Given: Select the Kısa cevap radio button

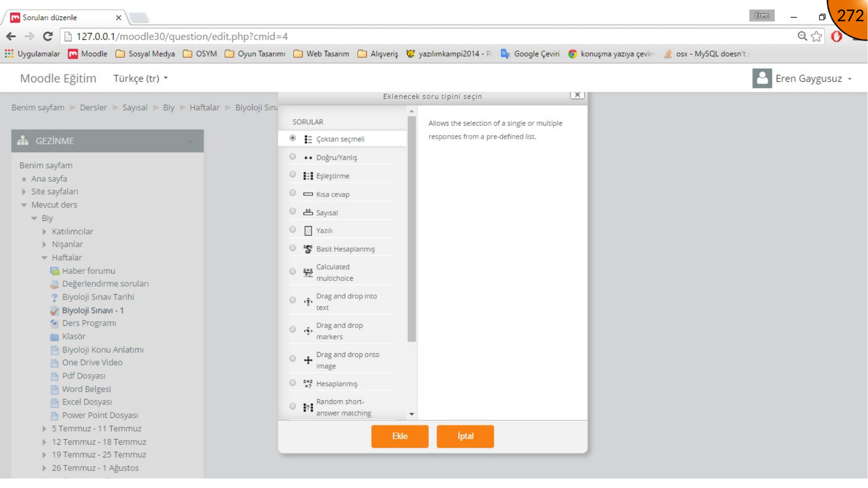Looking at the screenshot, I should point(293,193).
